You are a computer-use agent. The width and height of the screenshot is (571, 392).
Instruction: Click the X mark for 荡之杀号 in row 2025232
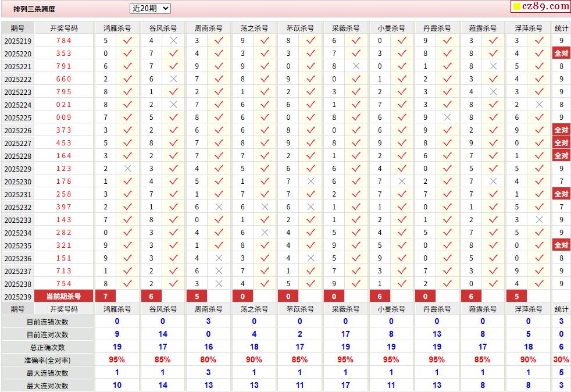point(265,207)
